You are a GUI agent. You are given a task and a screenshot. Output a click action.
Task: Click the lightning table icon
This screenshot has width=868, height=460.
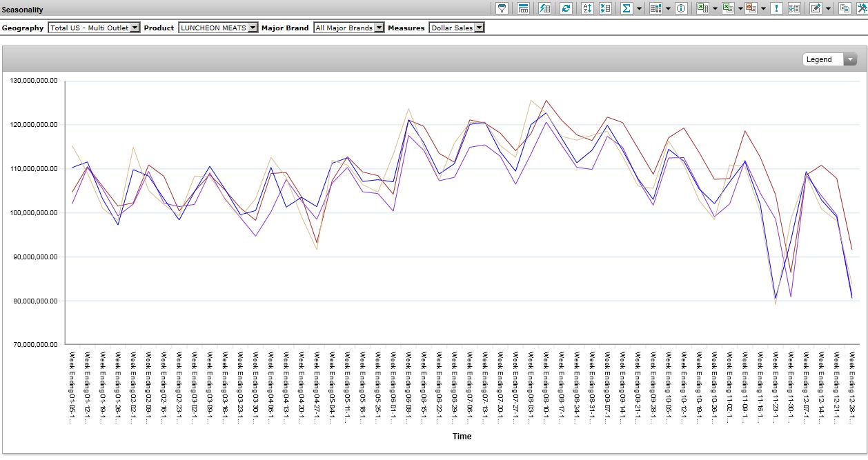(544, 8)
